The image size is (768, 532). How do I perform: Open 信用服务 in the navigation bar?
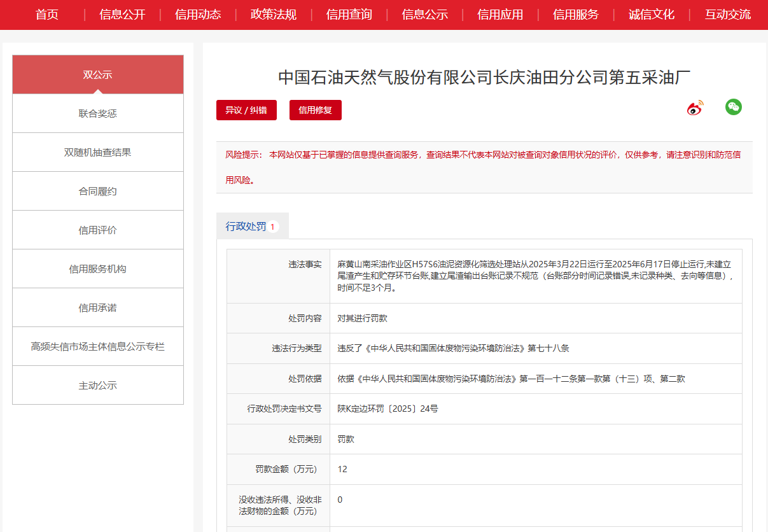click(x=576, y=15)
